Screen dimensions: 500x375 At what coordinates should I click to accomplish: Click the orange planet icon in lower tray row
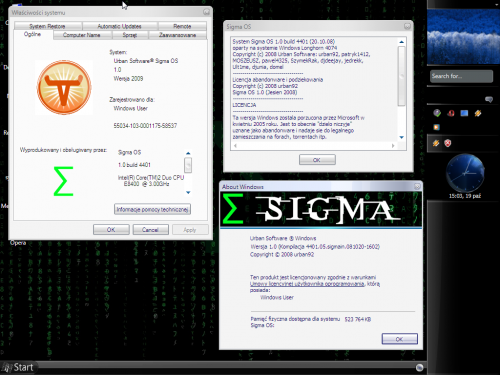coord(436,143)
